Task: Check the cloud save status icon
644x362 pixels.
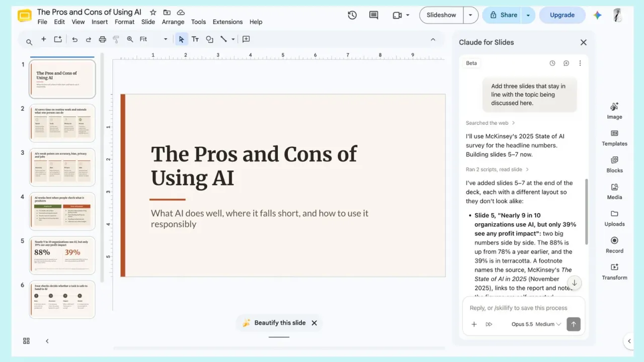Action: (181, 12)
